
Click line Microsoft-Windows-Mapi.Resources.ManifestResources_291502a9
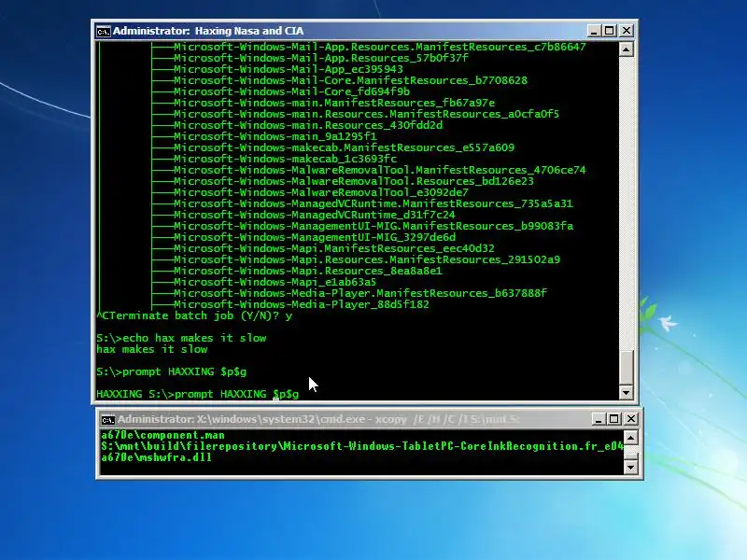pos(367,259)
